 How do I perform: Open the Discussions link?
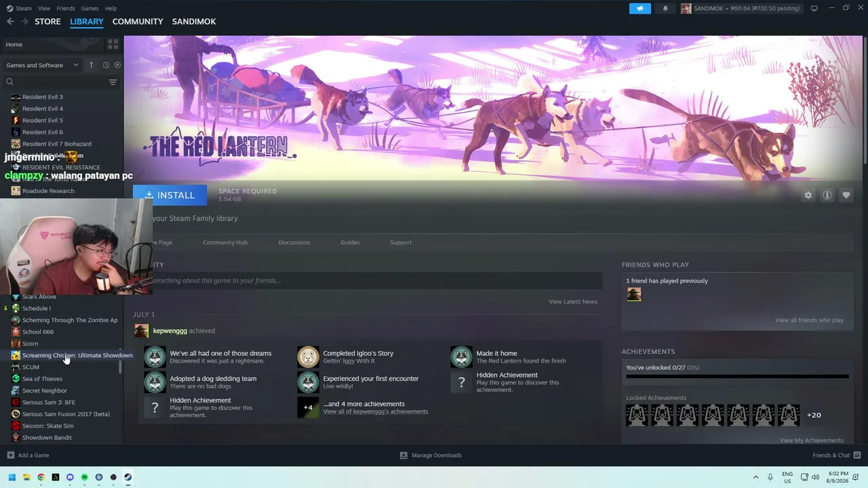click(294, 243)
